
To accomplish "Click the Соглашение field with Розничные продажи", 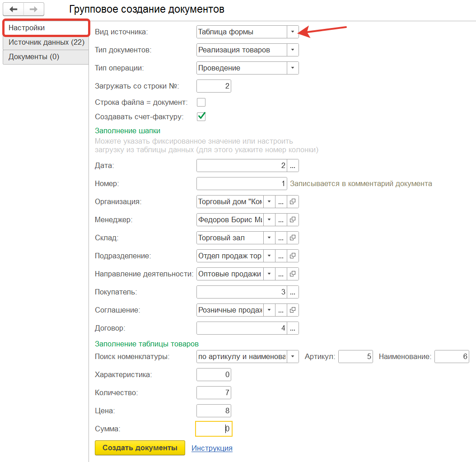I will [x=230, y=310].
